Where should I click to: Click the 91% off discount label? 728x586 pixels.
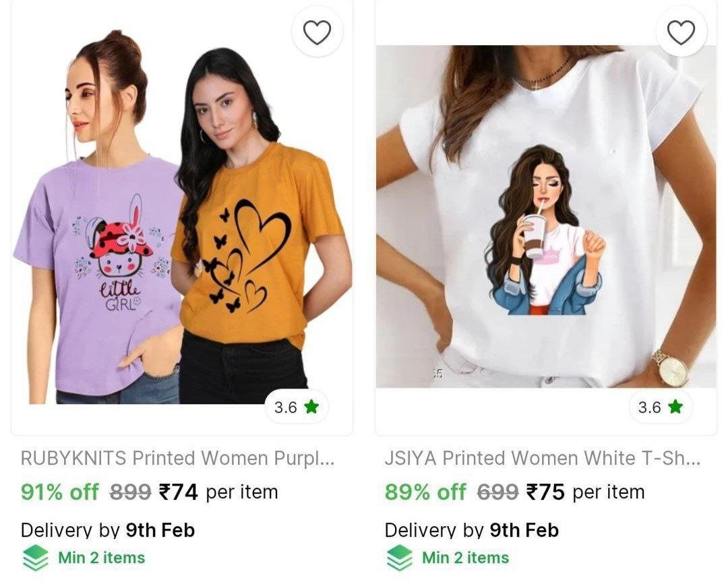pyautogui.click(x=60, y=492)
